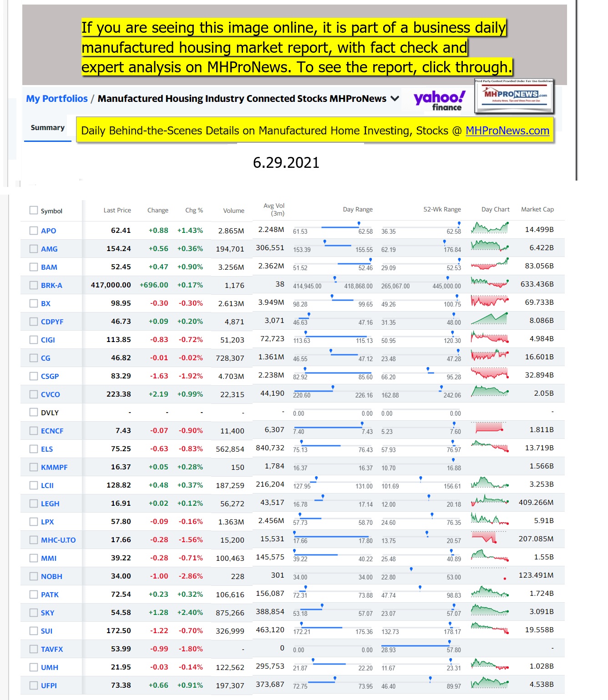Sort by the Market Cap column header
Viewport: 608px width, 700px height.
(537, 209)
